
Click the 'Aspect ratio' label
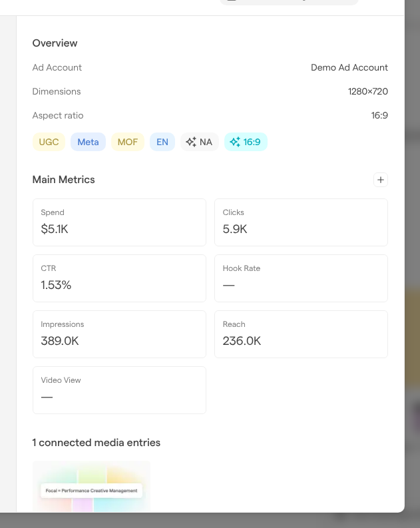pyautogui.click(x=58, y=115)
